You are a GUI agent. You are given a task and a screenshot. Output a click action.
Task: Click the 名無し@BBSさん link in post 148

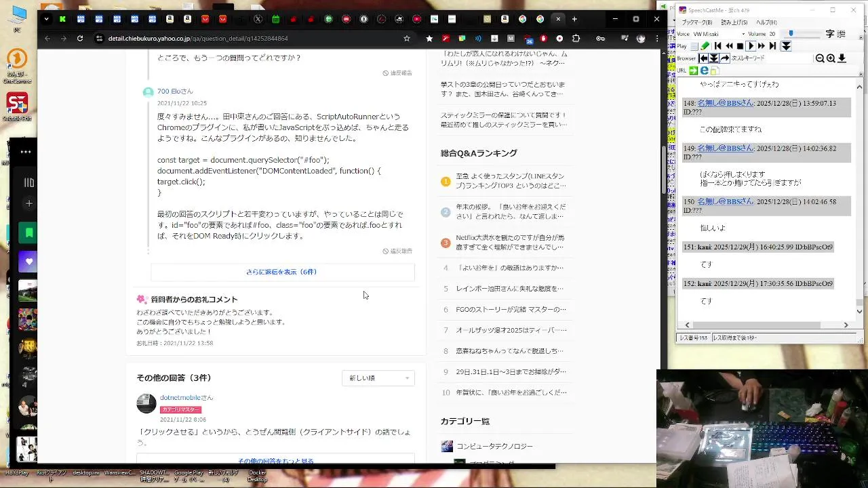[x=726, y=104]
